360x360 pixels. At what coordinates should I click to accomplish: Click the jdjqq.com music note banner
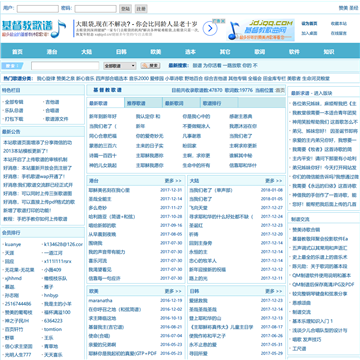tap(260, 30)
